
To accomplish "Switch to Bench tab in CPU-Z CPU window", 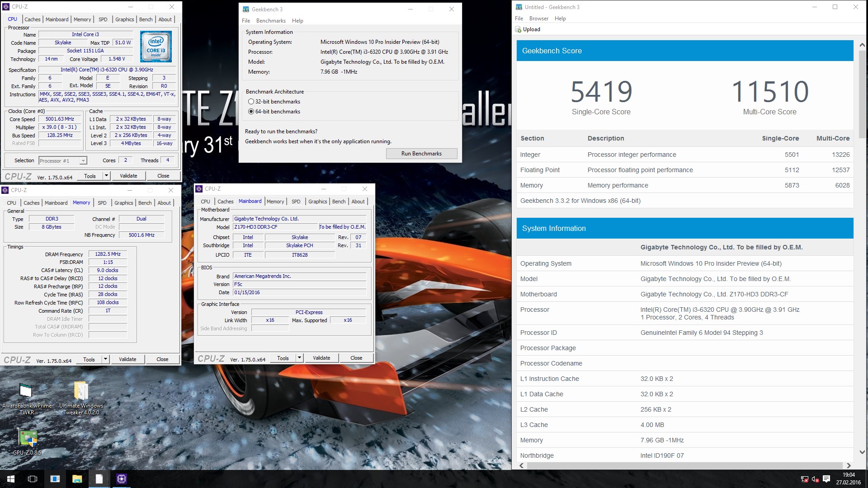I will point(146,19).
